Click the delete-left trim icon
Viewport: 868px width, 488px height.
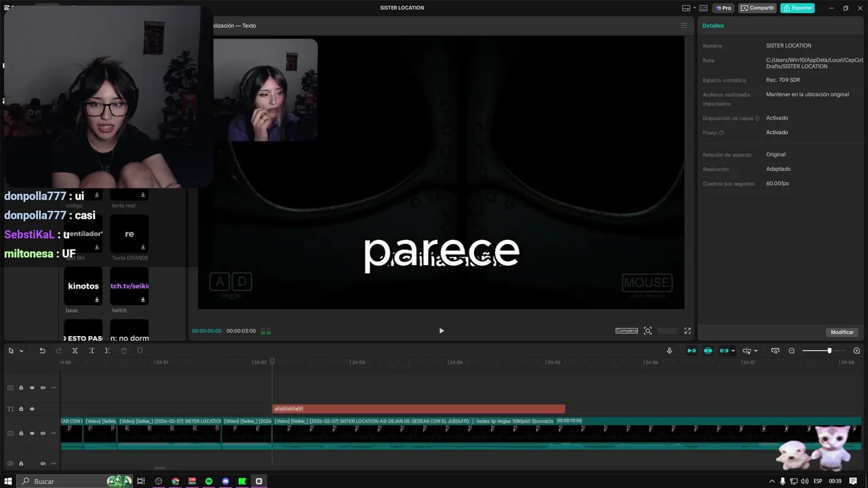point(91,351)
